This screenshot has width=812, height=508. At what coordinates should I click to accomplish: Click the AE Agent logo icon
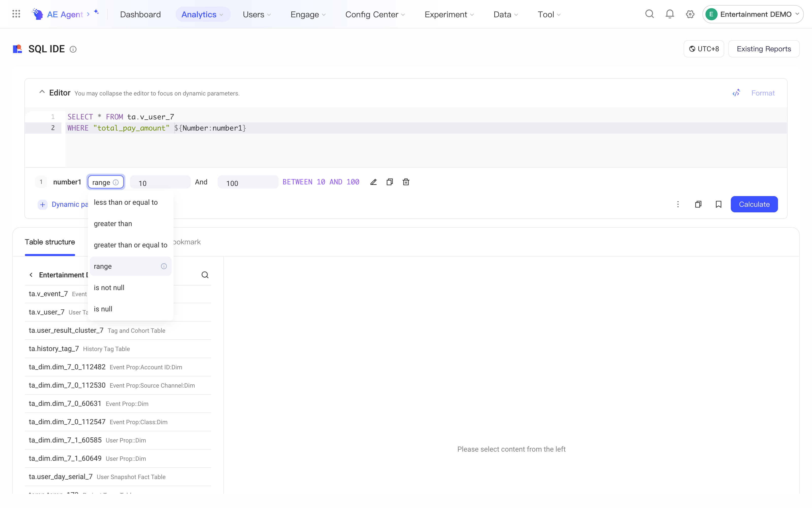click(38, 14)
